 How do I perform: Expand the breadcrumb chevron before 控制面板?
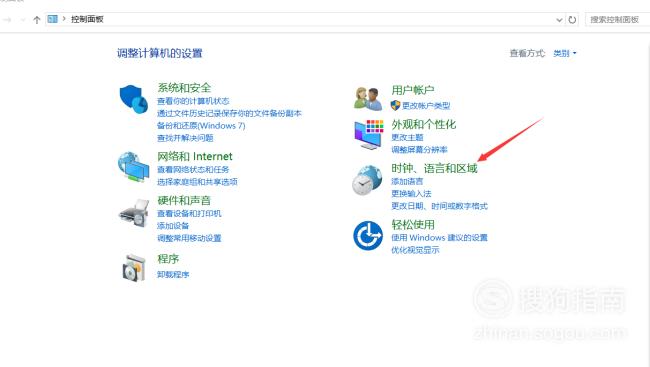click(64, 19)
